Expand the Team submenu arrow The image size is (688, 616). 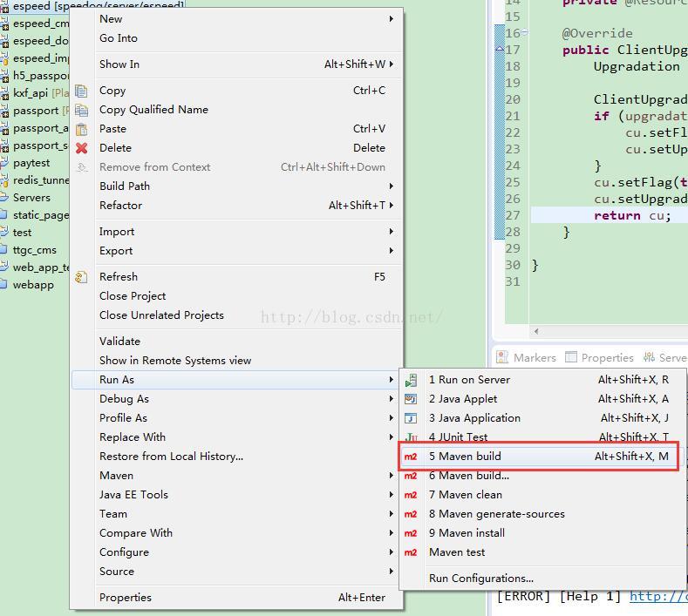(391, 514)
